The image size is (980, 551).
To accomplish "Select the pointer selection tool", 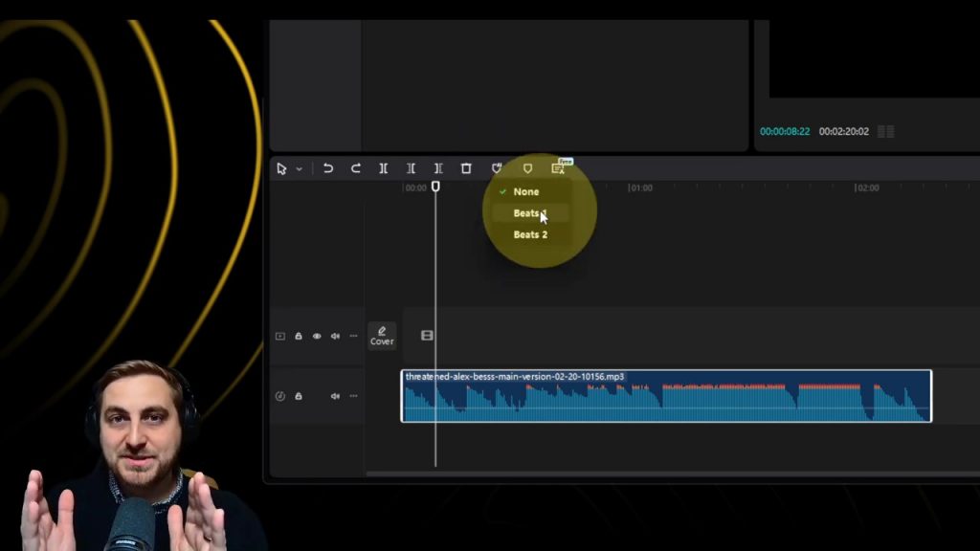I will (281, 168).
